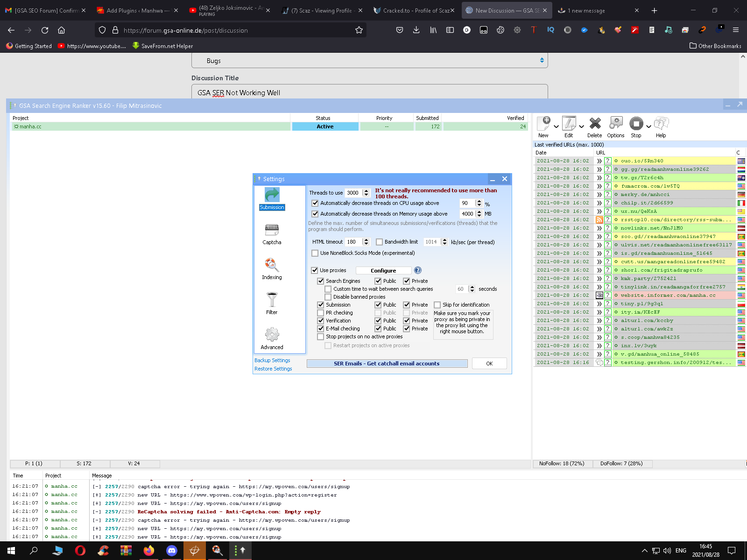Click Configure proxies button
The width and height of the screenshot is (747, 560).
(x=383, y=271)
